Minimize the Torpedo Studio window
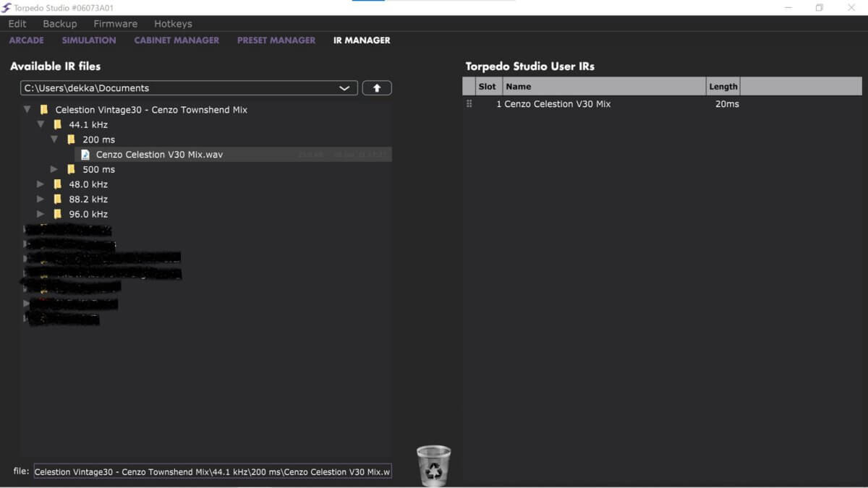The image size is (868, 488). click(787, 7)
